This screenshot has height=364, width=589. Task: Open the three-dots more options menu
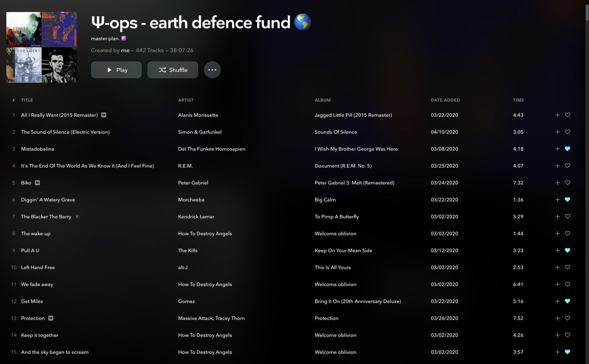pos(212,70)
